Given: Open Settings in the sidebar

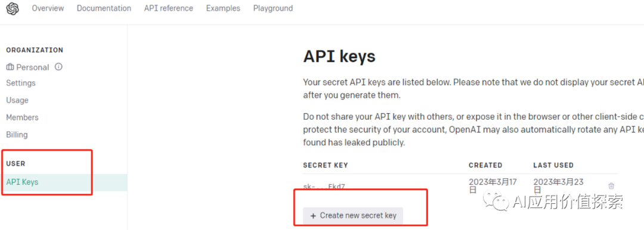Looking at the screenshot, I should click(21, 83).
